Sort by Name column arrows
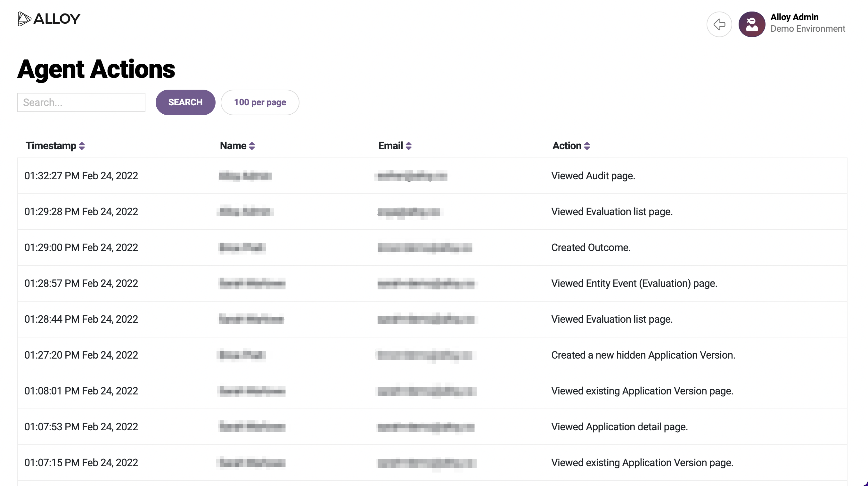This screenshot has width=868, height=486. pos(252,146)
